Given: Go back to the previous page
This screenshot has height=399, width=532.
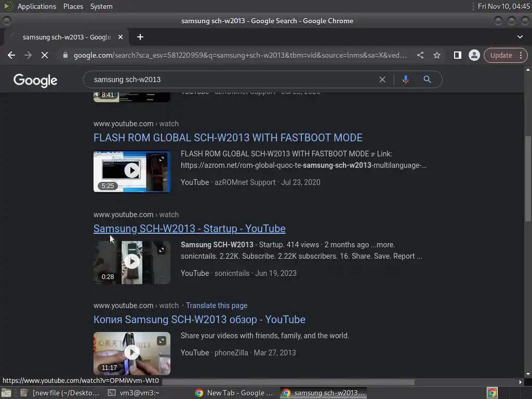Looking at the screenshot, I should point(11,55).
